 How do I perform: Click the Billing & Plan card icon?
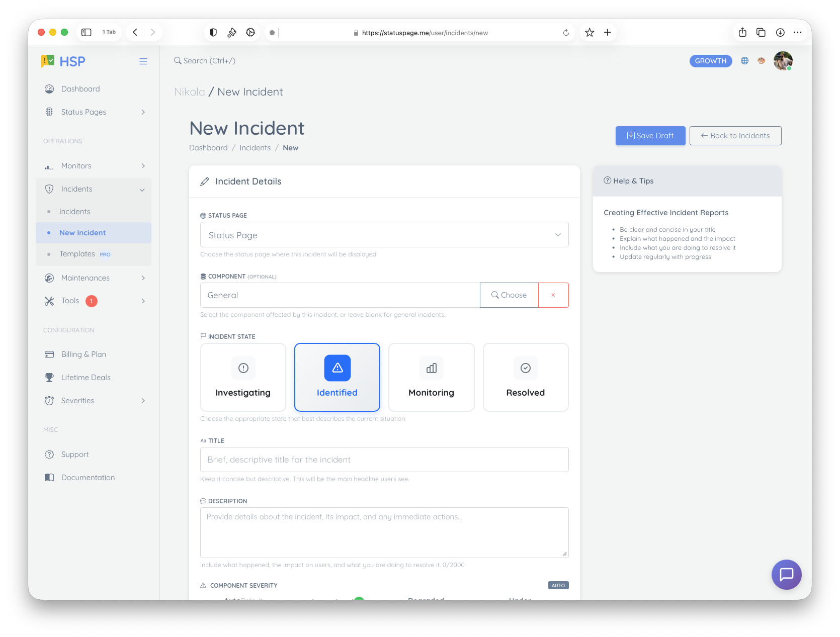49,354
